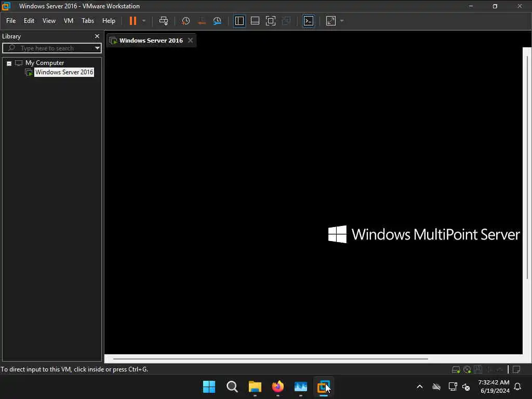Open the notifications bell
Viewport: 532px width, 399px height.
518,387
